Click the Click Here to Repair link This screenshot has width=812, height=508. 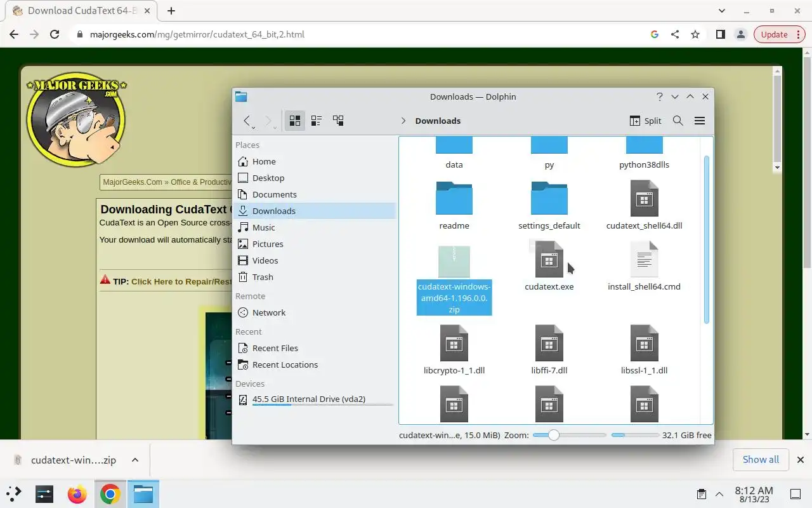pos(181,281)
